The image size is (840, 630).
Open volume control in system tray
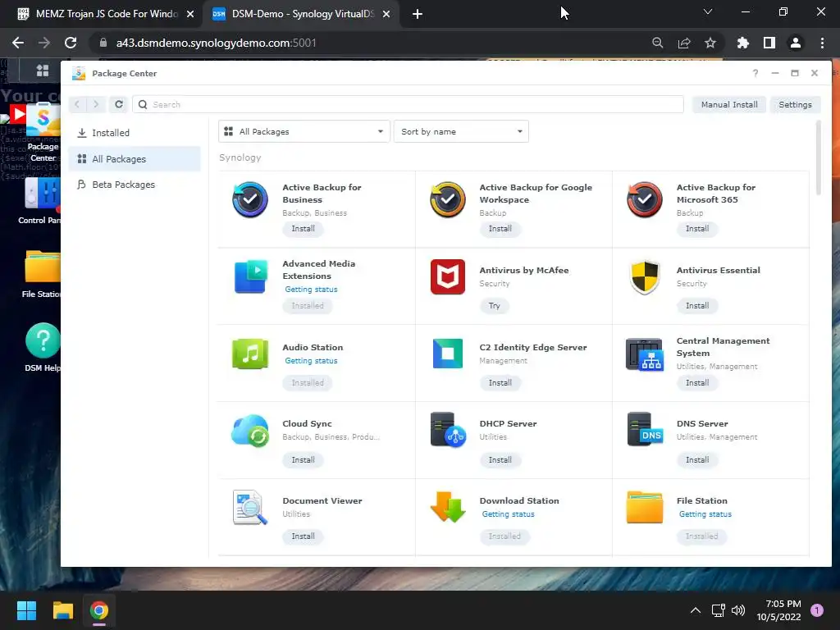click(x=738, y=610)
